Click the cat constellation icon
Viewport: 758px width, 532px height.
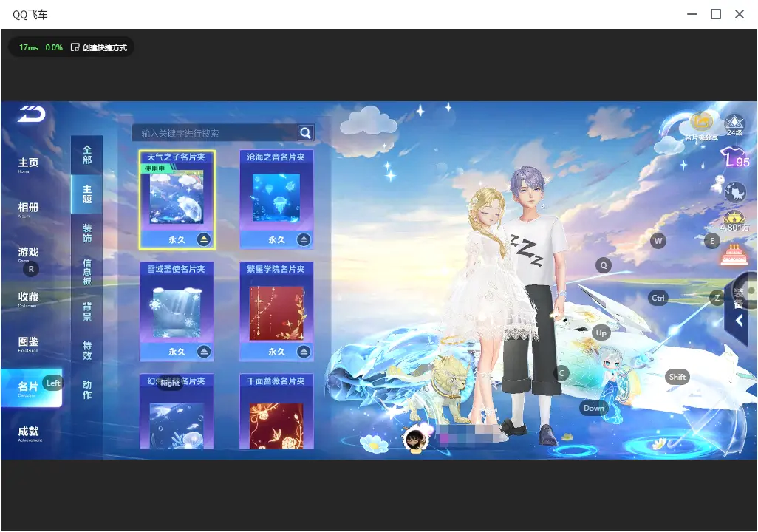pos(735,192)
